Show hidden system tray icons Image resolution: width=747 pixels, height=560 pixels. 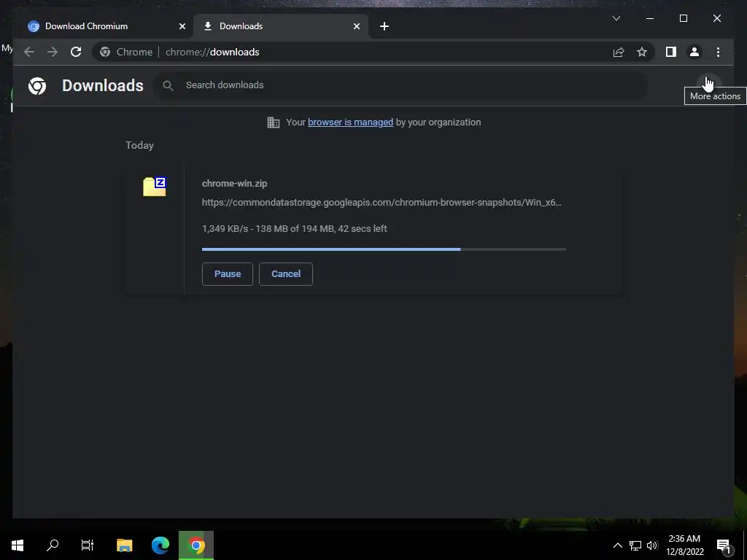[x=617, y=545]
